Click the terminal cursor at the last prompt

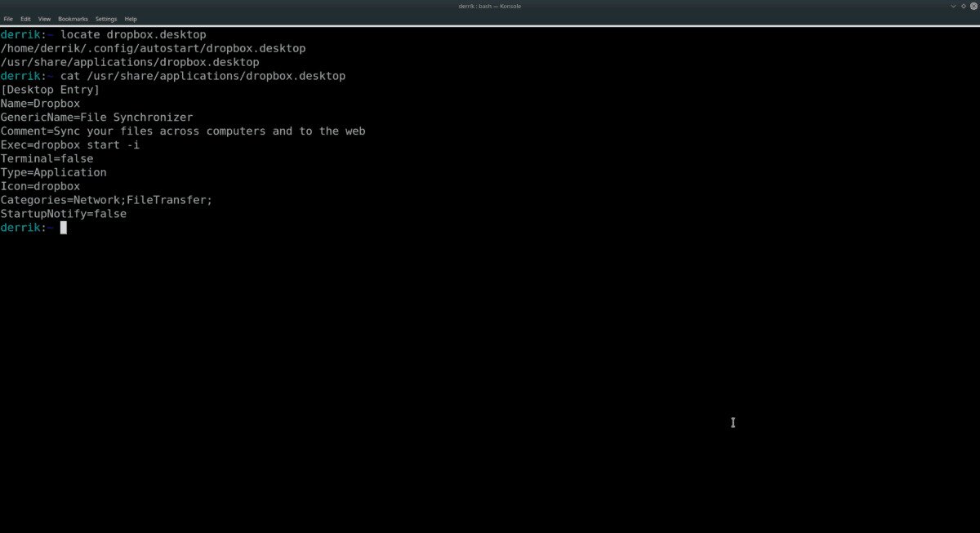click(63, 228)
